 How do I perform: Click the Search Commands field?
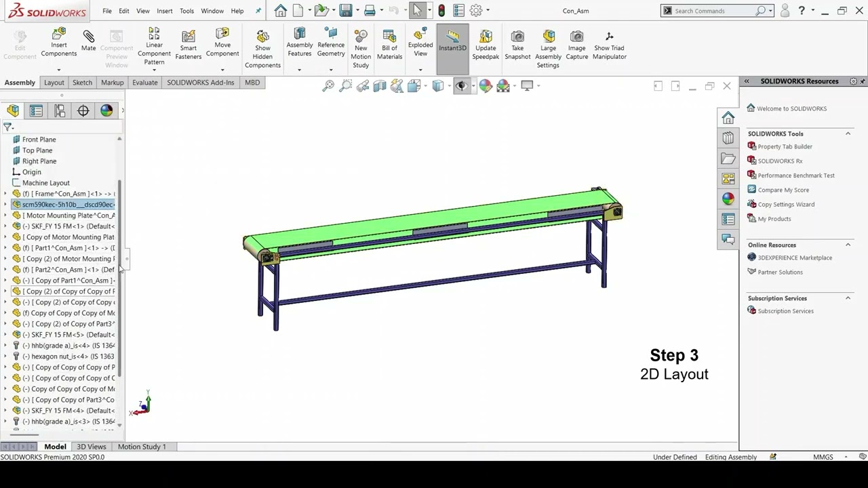[x=713, y=11]
